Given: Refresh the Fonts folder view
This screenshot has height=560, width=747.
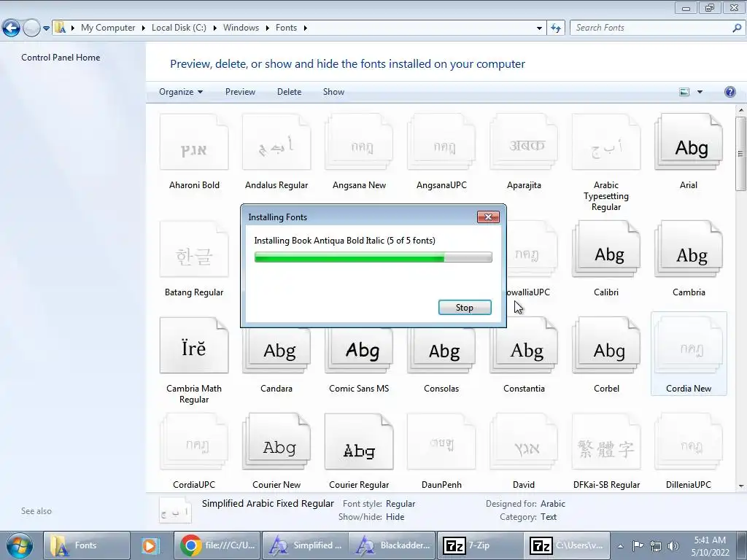Looking at the screenshot, I should point(555,28).
